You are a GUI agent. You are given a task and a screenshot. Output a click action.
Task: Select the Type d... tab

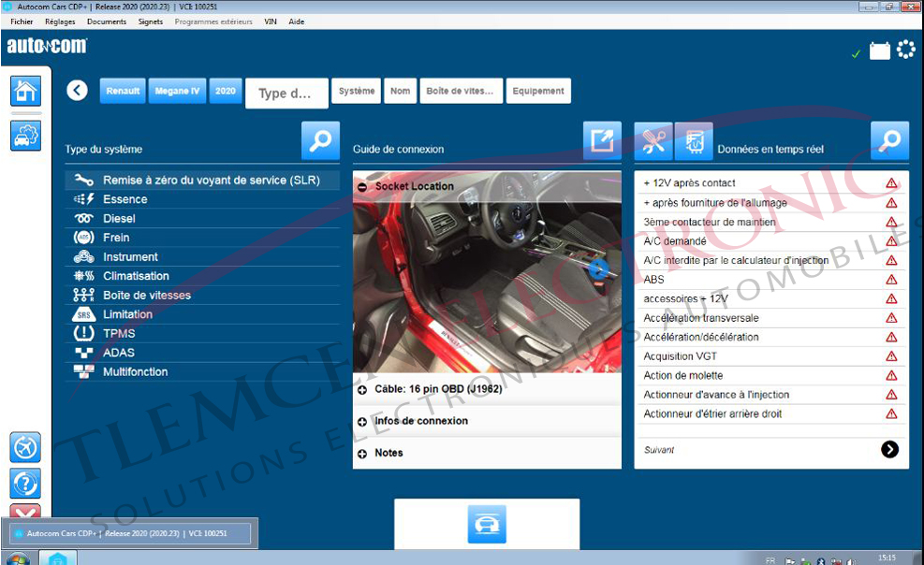point(287,93)
